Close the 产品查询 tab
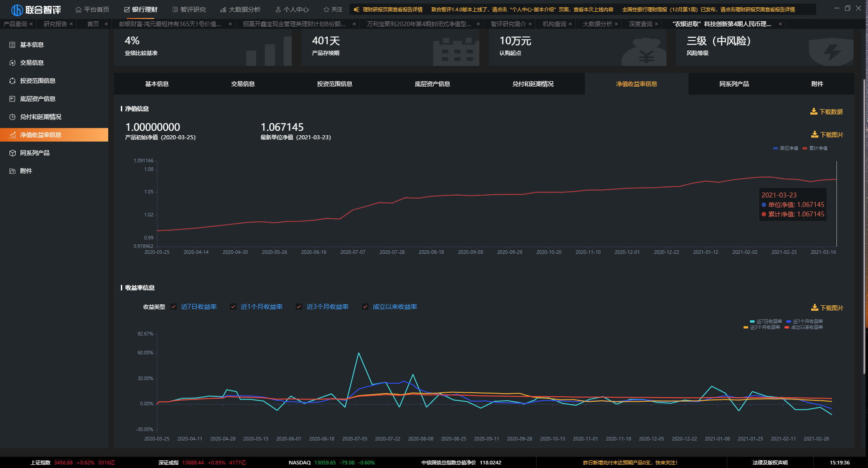This screenshot has width=868, height=468. 31,24
